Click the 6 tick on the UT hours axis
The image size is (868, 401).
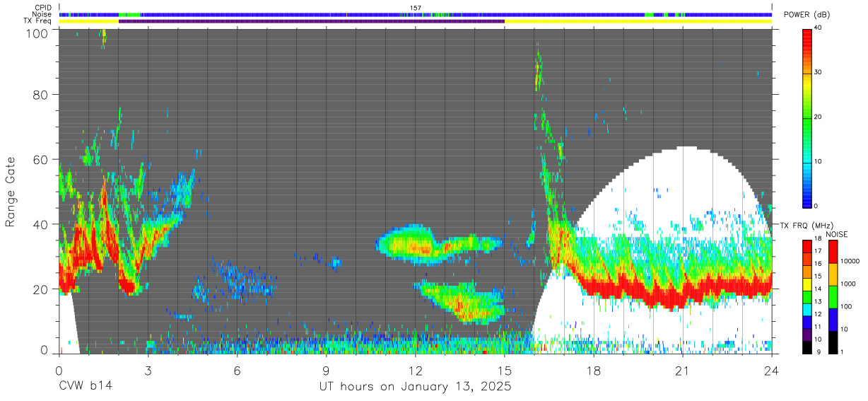(237, 370)
